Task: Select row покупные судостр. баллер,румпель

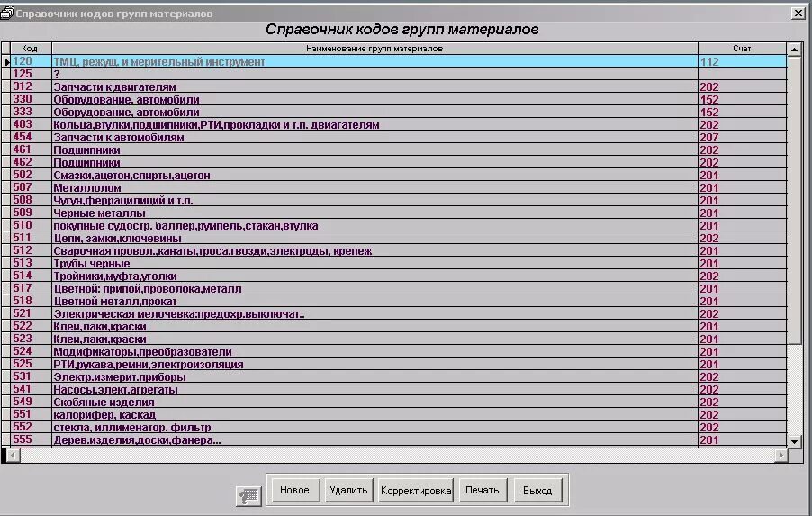Action: pyautogui.click(x=398, y=225)
